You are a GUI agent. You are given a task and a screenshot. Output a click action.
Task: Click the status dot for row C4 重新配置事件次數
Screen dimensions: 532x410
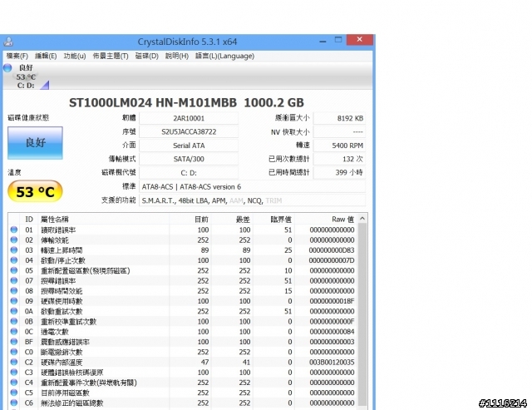pos(14,383)
